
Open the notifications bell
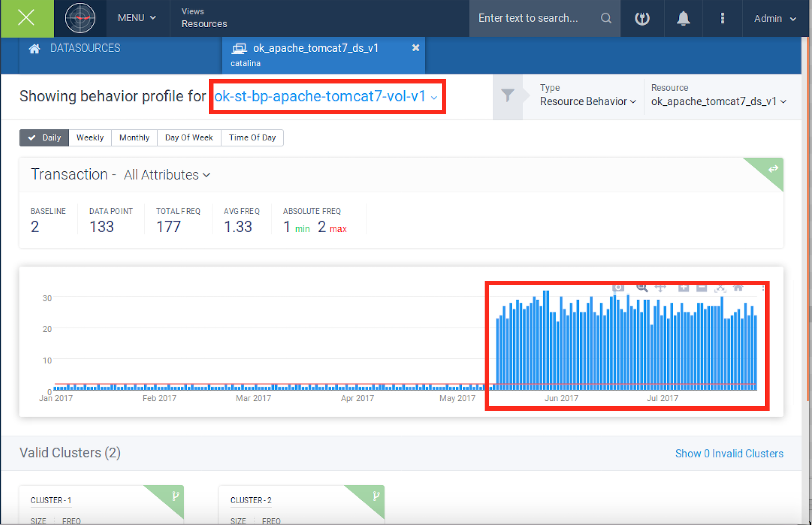683,18
